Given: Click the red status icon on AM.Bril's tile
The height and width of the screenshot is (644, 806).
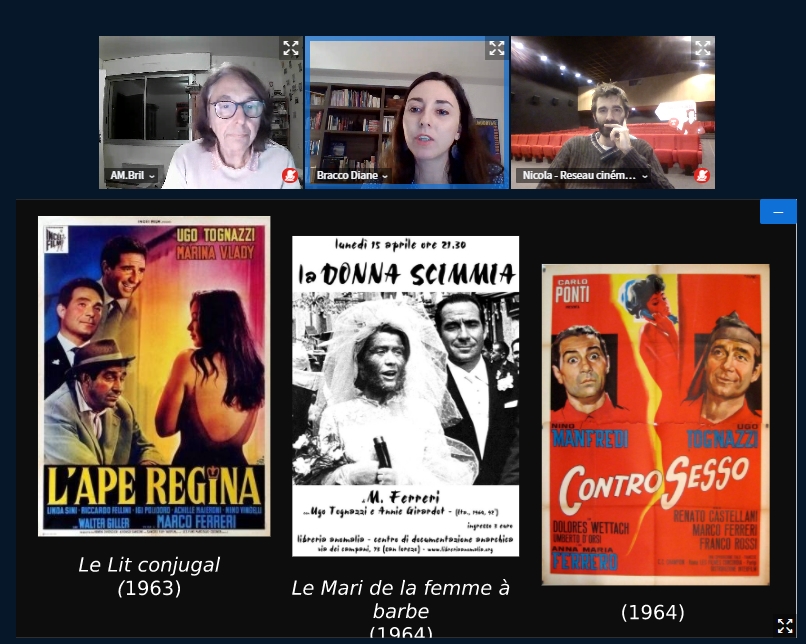Looking at the screenshot, I should click(289, 175).
